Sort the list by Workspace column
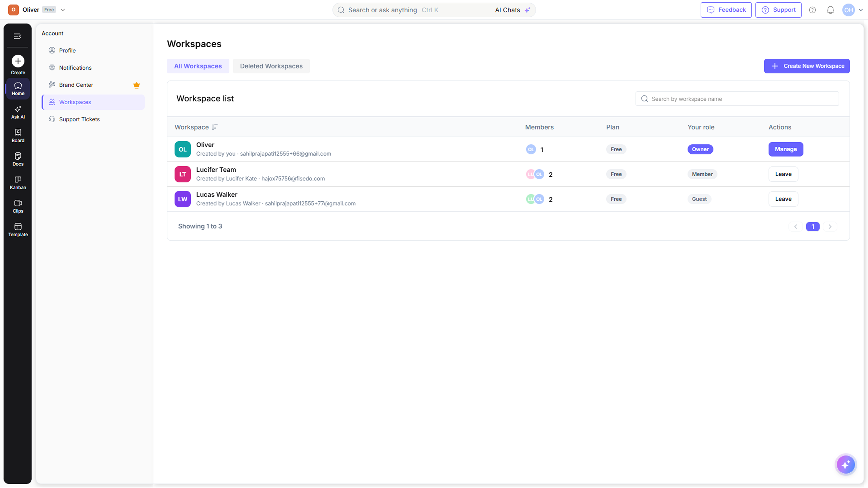The image size is (868, 488). [x=215, y=127]
